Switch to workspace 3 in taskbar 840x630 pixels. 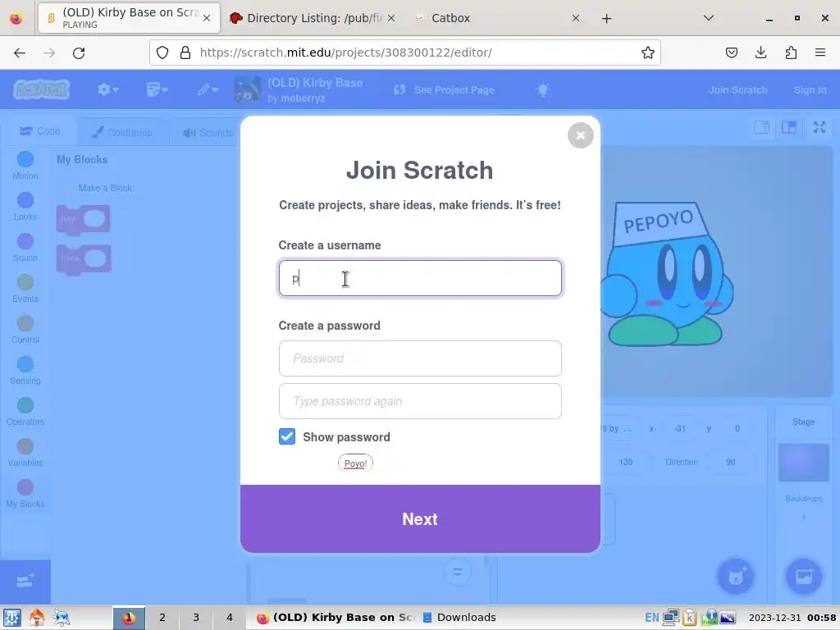[196, 618]
